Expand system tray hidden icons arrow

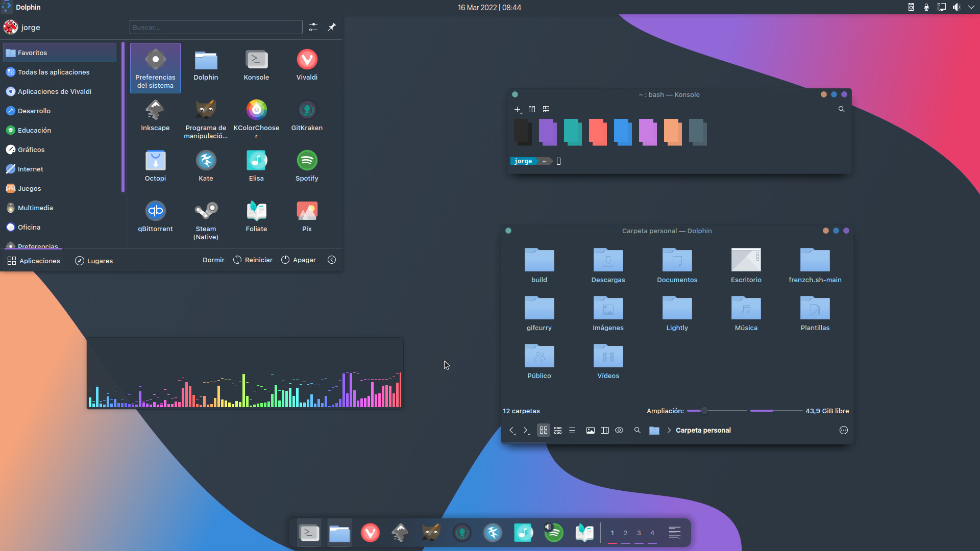click(971, 7)
